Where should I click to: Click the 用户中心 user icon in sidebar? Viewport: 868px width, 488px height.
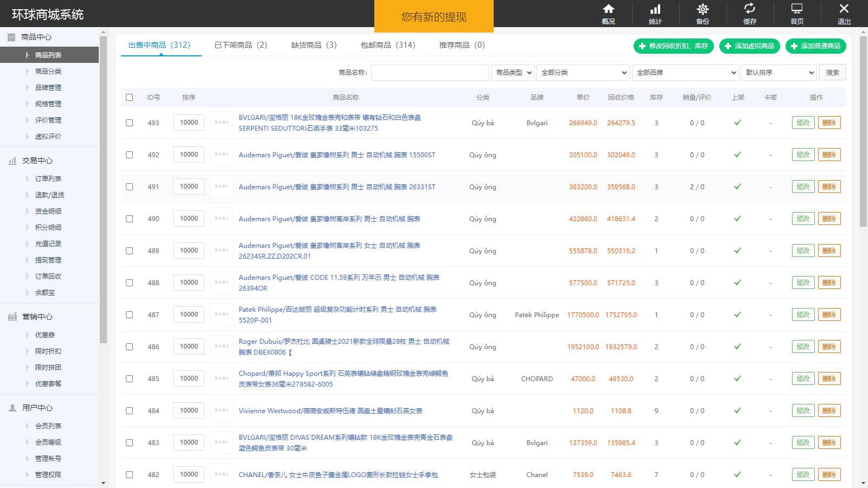coord(12,408)
